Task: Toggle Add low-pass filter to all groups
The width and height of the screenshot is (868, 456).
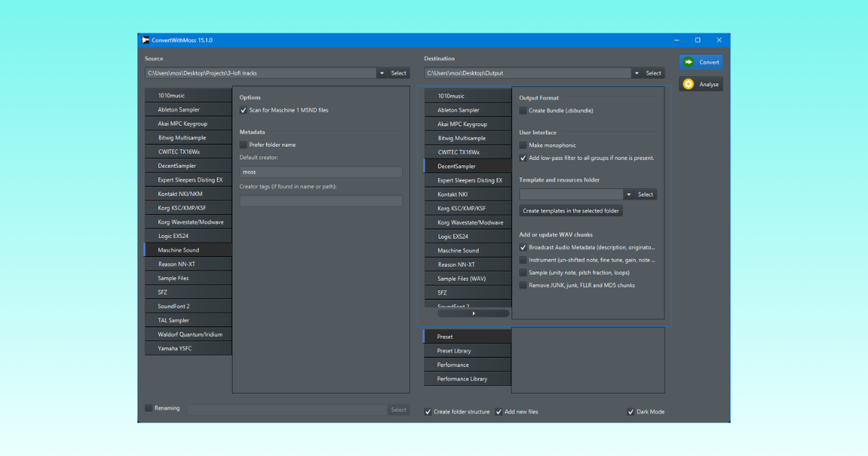Action: (523, 158)
